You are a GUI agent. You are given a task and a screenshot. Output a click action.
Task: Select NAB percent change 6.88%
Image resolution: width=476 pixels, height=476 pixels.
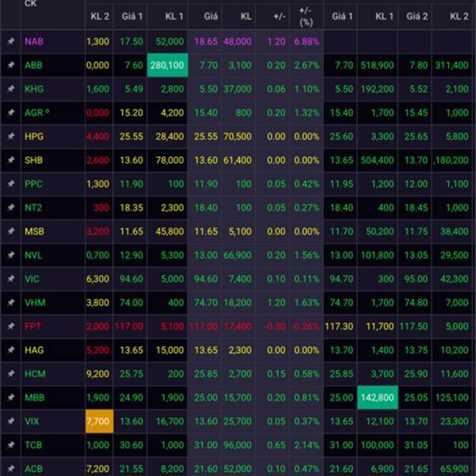[306, 41]
